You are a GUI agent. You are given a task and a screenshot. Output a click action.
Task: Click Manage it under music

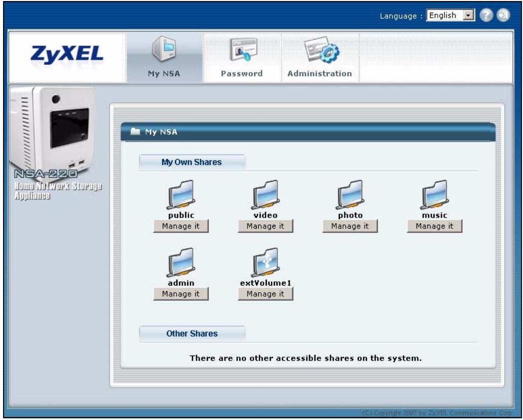[435, 226]
